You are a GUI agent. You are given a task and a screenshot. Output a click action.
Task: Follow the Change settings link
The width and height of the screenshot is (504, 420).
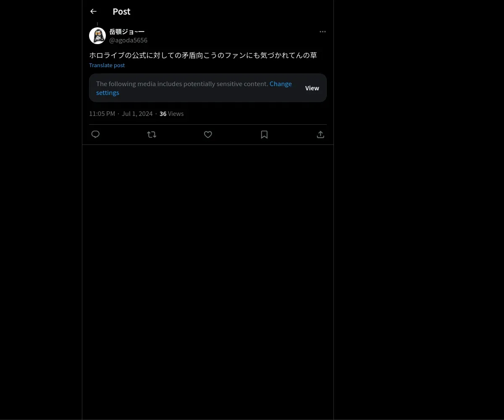click(x=194, y=88)
